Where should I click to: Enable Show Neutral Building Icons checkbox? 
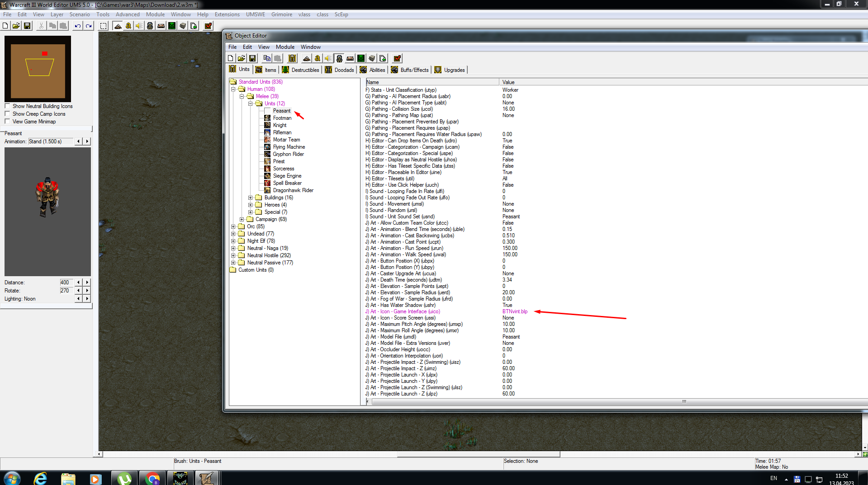click(x=7, y=106)
